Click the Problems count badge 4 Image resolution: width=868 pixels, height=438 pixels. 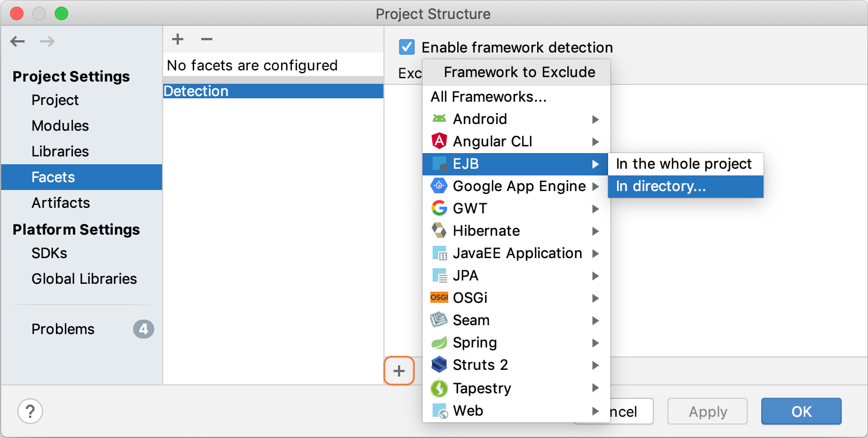[x=144, y=329]
